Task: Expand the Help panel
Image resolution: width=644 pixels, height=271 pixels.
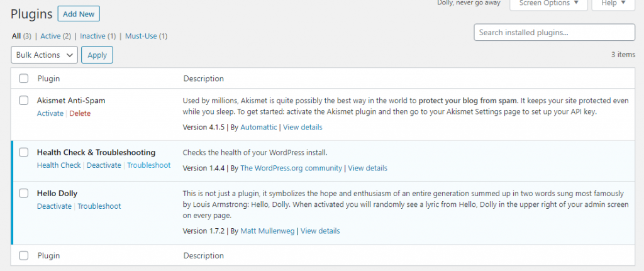Action: [613, 3]
